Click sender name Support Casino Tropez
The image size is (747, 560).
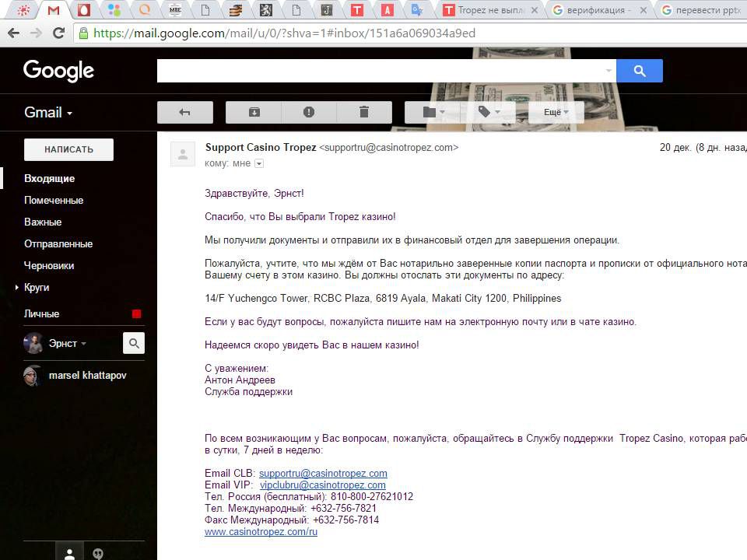[261, 148]
